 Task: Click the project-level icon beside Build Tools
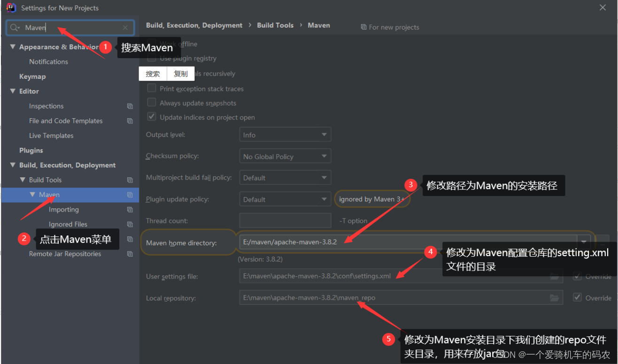(x=130, y=180)
